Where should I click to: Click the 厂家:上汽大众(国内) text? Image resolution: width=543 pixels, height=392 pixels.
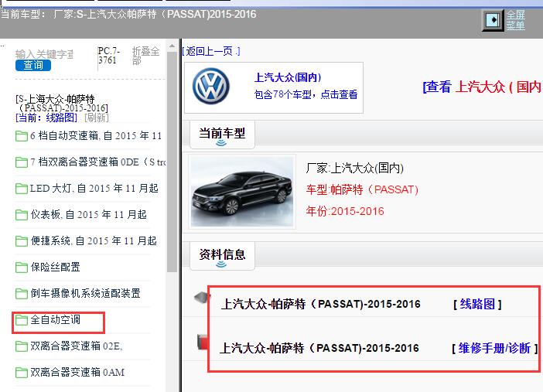coord(354,169)
